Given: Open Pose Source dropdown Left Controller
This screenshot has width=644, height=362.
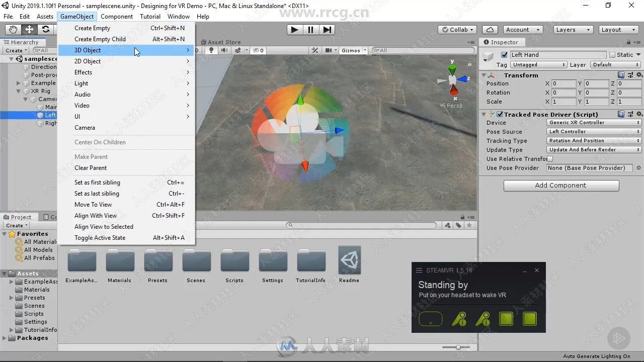Looking at the screenshot, I should tap(594, 132).
